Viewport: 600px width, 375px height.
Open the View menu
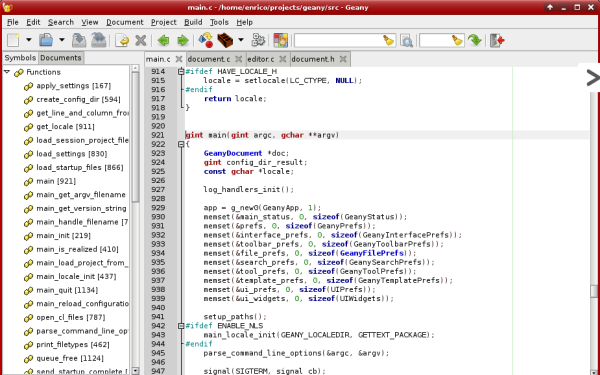tap(90, 22)
